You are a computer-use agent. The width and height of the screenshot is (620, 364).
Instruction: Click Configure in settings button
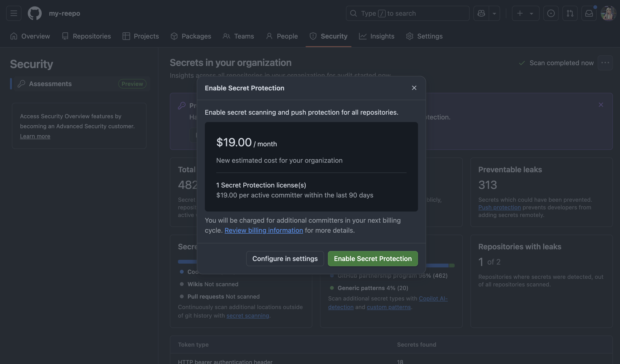(285, 259)
